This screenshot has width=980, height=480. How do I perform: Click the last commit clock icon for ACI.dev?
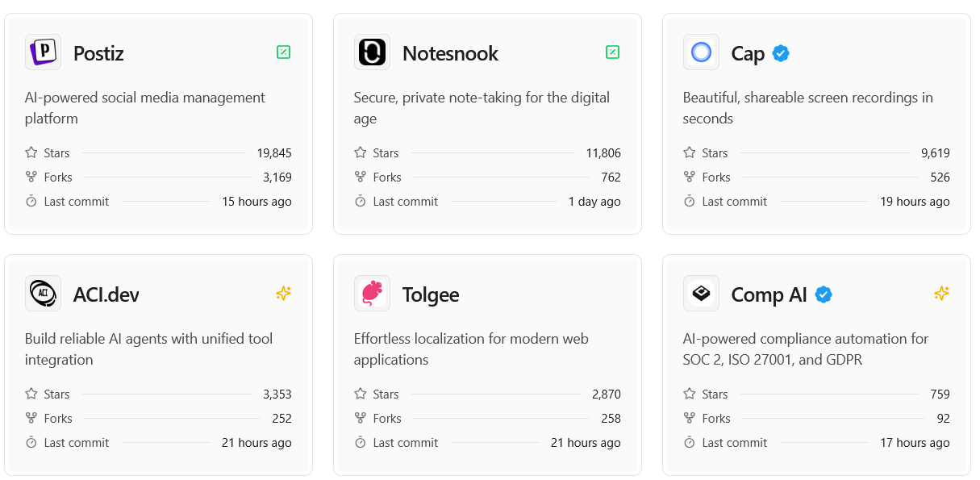[x=31, y=442]
